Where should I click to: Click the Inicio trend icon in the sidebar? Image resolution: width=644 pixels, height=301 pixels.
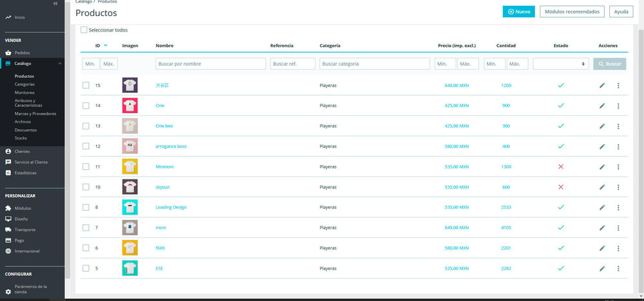click(x=8, y=17)
